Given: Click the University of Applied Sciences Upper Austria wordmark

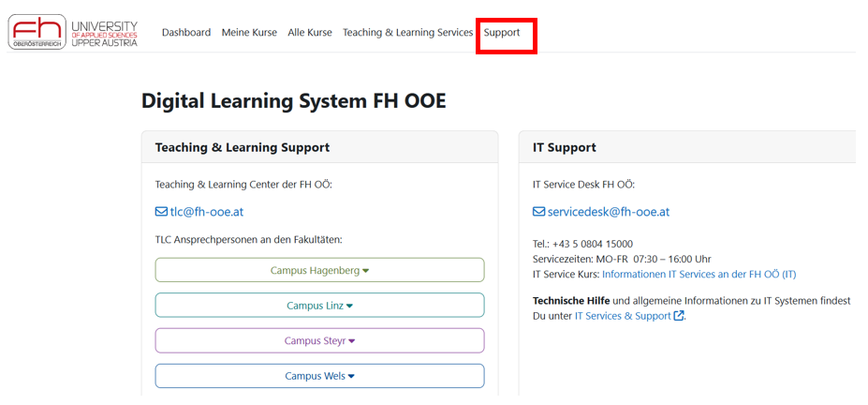Looking at the screenshot, I should pyautogui.click(x=104, y=34).
